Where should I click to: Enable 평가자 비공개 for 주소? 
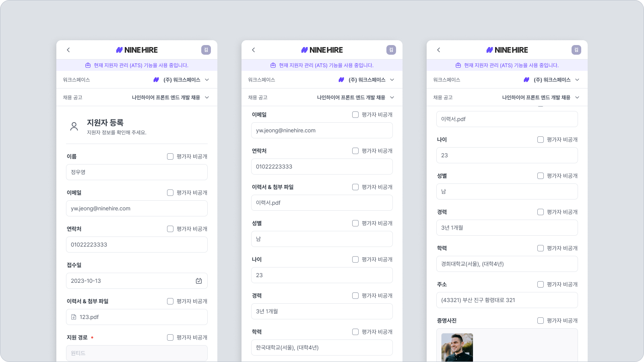click(541, 284)
